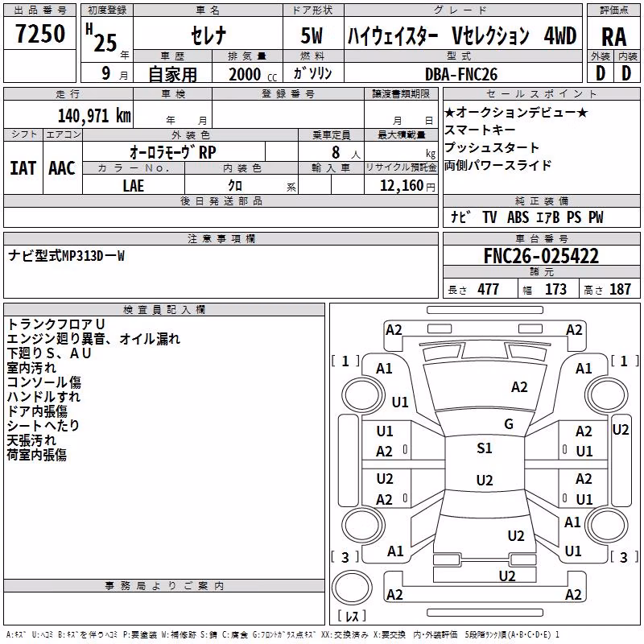
Task: Click inspector note "シートへたり"
Action: tap(43, 426)
